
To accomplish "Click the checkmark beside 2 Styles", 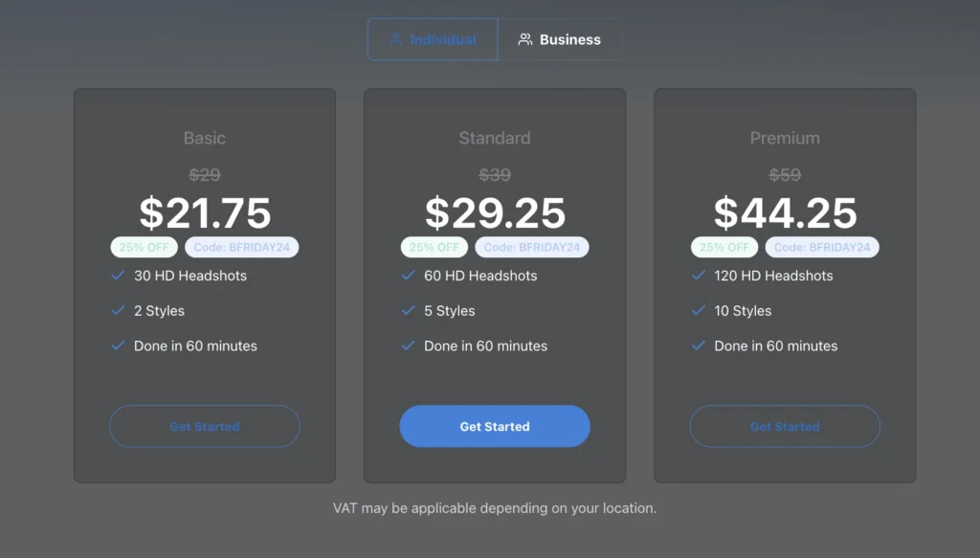I will [118, 311].
